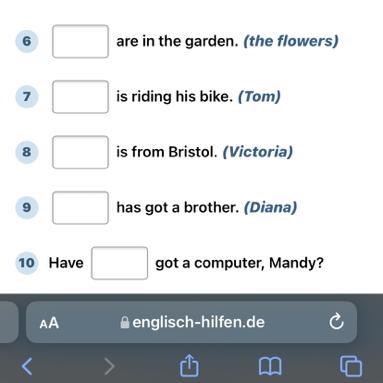
Task: Tap the Safari back arrow icon
Action: click(27, 366)
